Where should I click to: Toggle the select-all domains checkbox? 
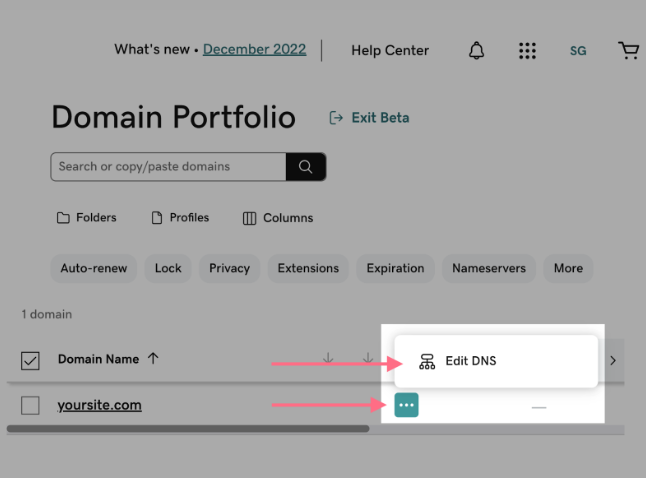click(x=30, y=360)
